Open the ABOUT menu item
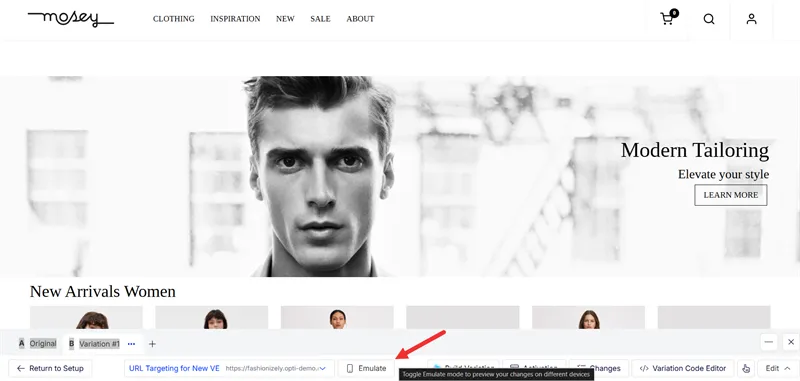The height and width of the screenshot is (381, 800). [x=360, y=19]
